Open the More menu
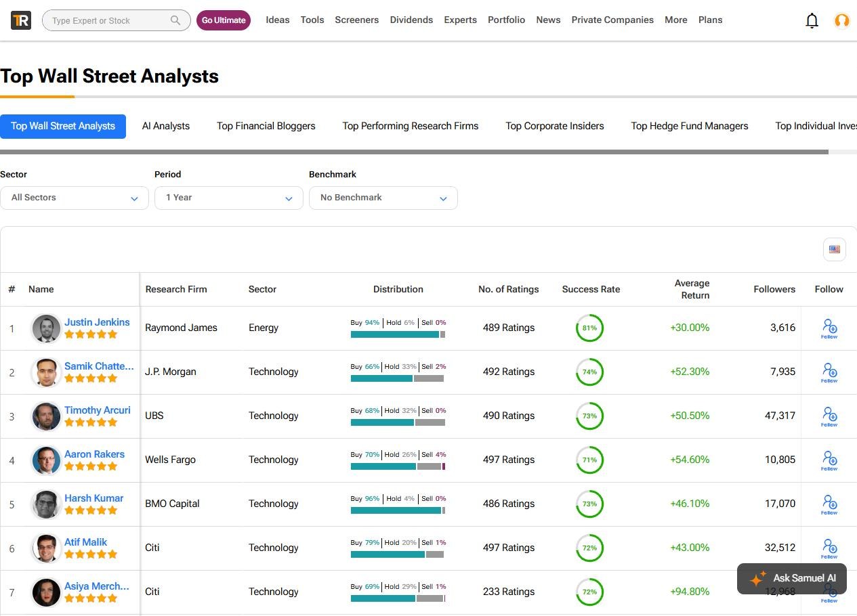The width and height of the screenshot is (857, 616). click(676, 20)
